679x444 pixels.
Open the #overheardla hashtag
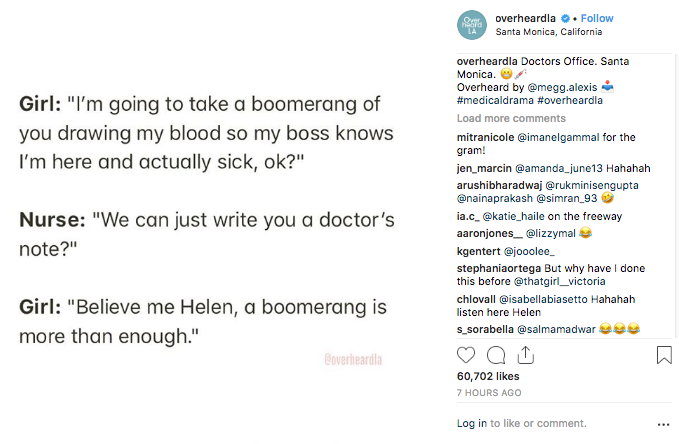click(570, 100)
